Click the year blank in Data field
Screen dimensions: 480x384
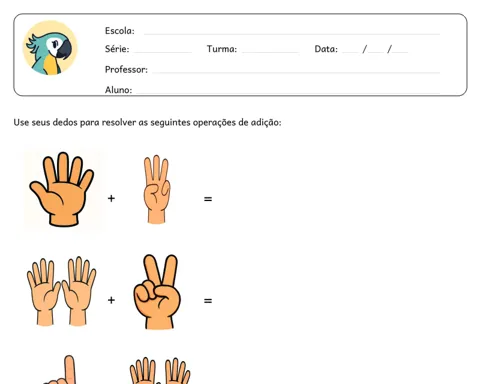pos(400,52)
